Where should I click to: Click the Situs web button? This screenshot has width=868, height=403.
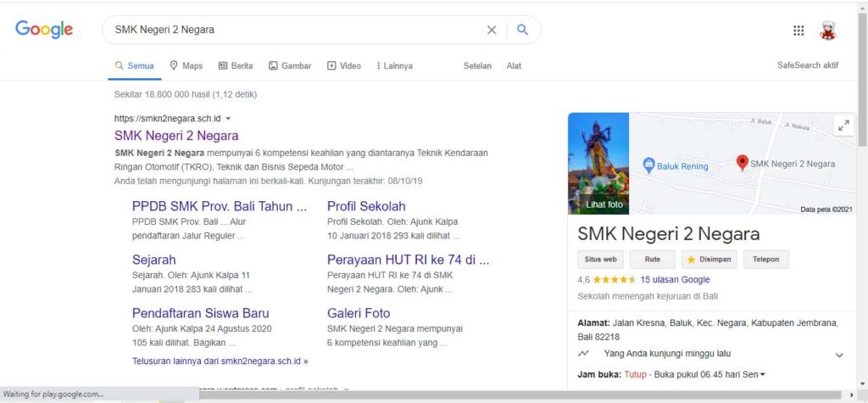[601, 260]
